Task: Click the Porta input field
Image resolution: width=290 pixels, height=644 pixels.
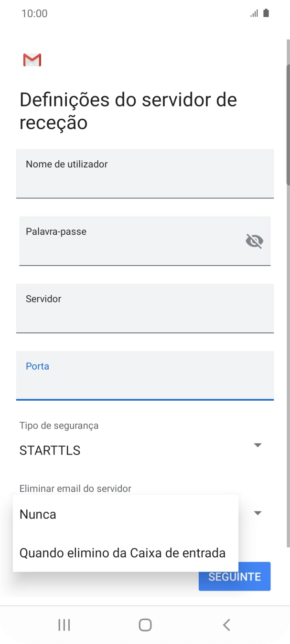Action: [143, 376]
